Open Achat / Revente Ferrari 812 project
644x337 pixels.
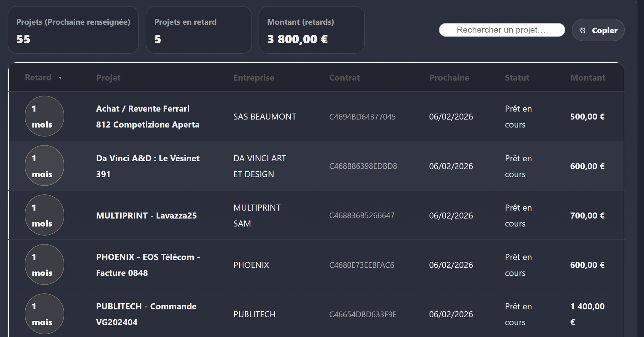[x=148, y=116]
